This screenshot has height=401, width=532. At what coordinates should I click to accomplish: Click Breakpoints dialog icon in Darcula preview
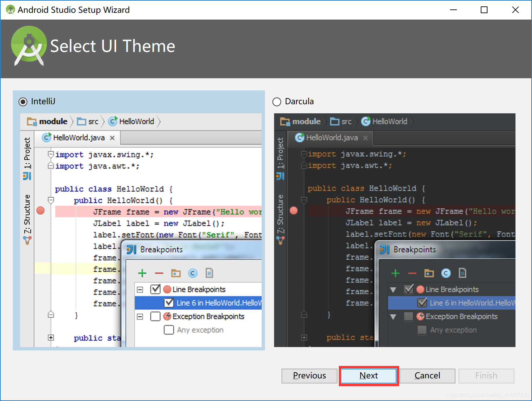[385, 250]
